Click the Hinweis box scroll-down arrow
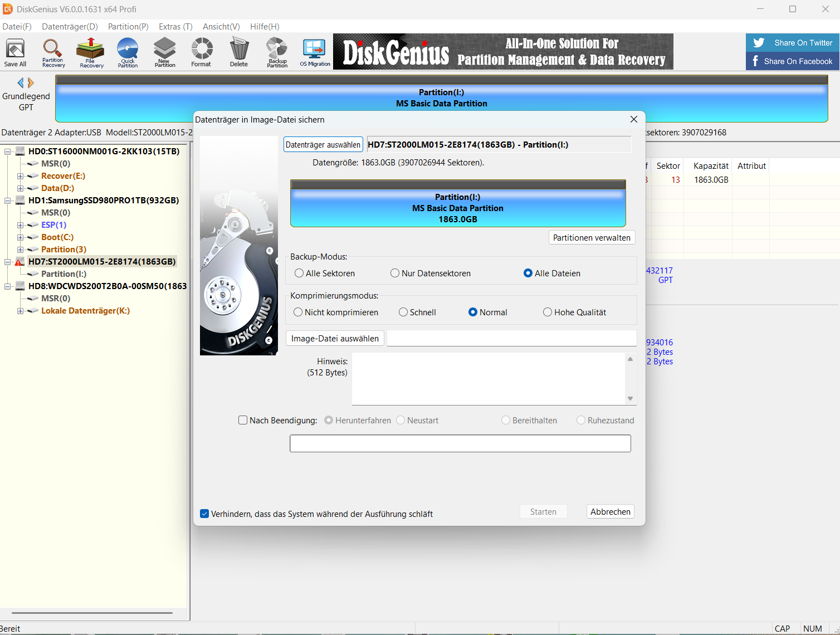The image size is (840, 635). tap(631, 399)
